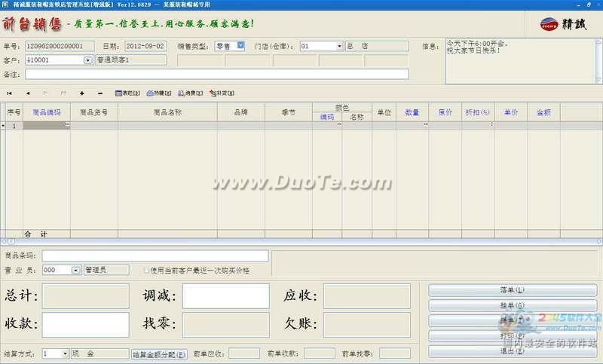The width and height of the screenshot is (603, 364).
Task: Click the 商品名称 column header
Action: 167,112
